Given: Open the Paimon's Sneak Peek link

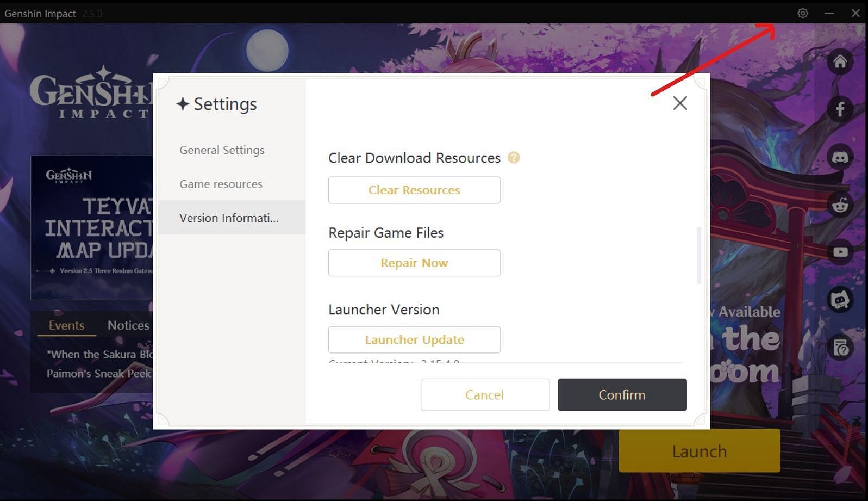Looking at the screenshot, I should tap(98, 374).
